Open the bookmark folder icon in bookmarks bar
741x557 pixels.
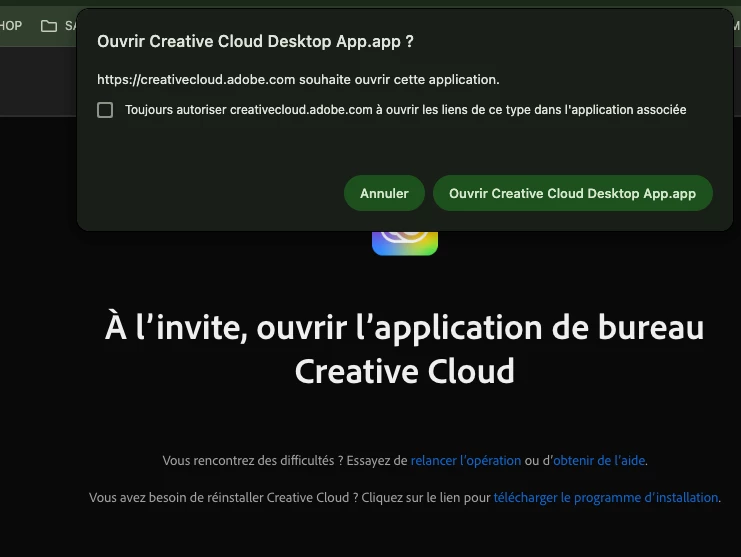tap(49, 26)
